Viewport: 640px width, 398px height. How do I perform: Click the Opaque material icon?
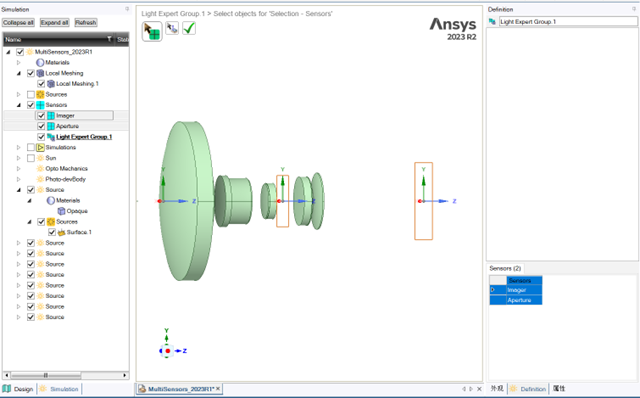[61, 211]
